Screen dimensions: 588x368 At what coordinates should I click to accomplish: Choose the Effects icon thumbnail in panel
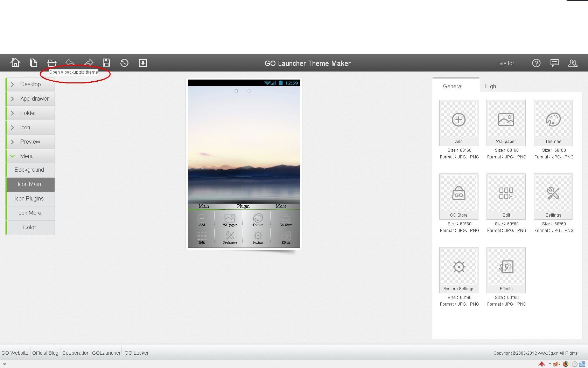[x=506, y=270]
